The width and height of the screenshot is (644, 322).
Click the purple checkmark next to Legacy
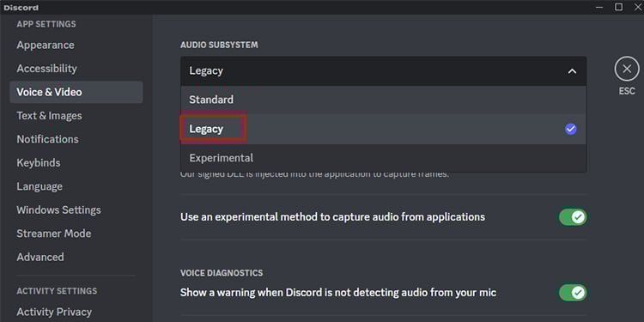coord(570,129)
